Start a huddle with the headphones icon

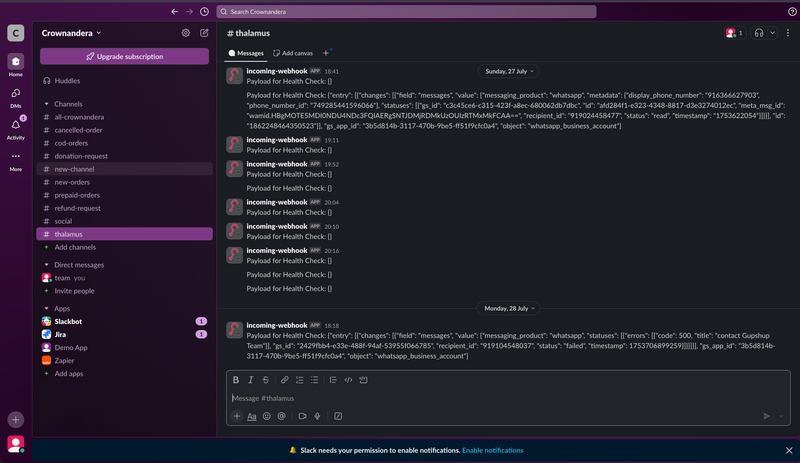(x=760, y=33)
